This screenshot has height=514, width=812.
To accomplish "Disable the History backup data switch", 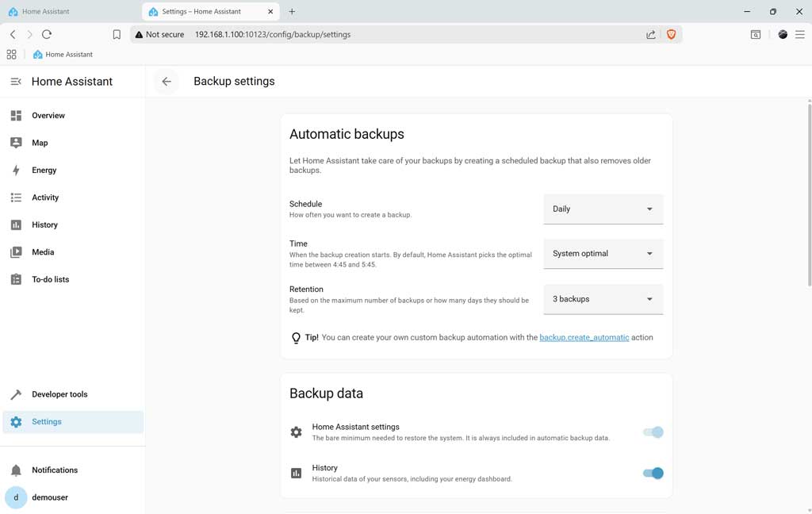I will 653,473.
